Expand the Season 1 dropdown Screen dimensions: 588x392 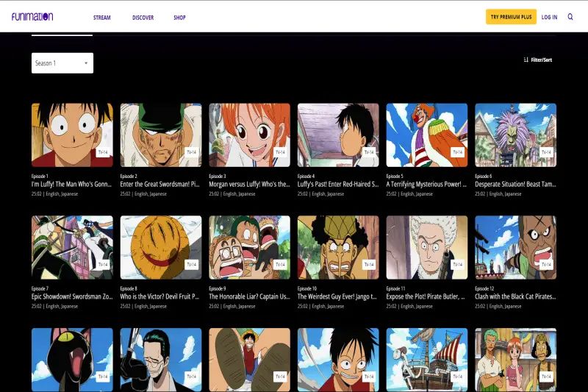pyautogui.click(x=62, y=63)
